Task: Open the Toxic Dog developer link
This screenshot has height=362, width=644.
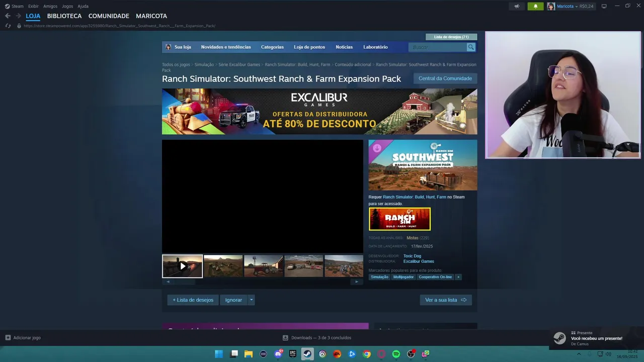Action: coord(412,256)
